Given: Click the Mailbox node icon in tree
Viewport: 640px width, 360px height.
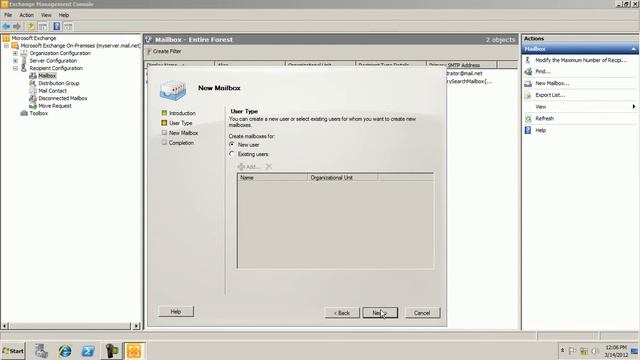Looking at the screenshot, I should pos(33,76).
